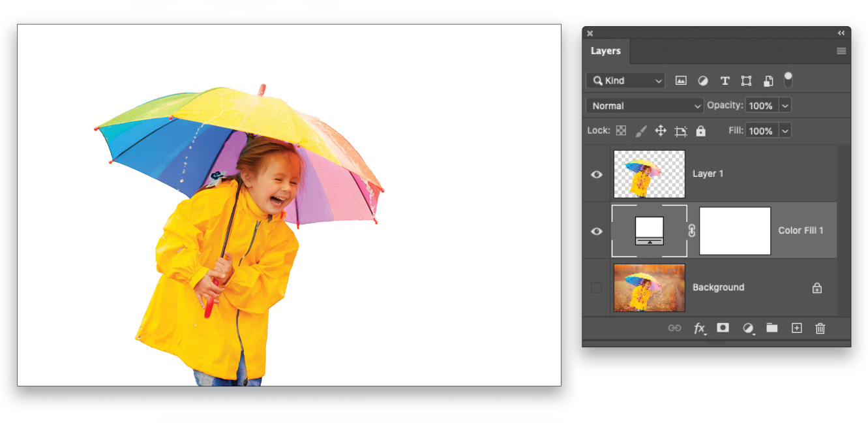
Task: Delete layer with trash icon
Action: pyautogui.click(x=820, y=328)
